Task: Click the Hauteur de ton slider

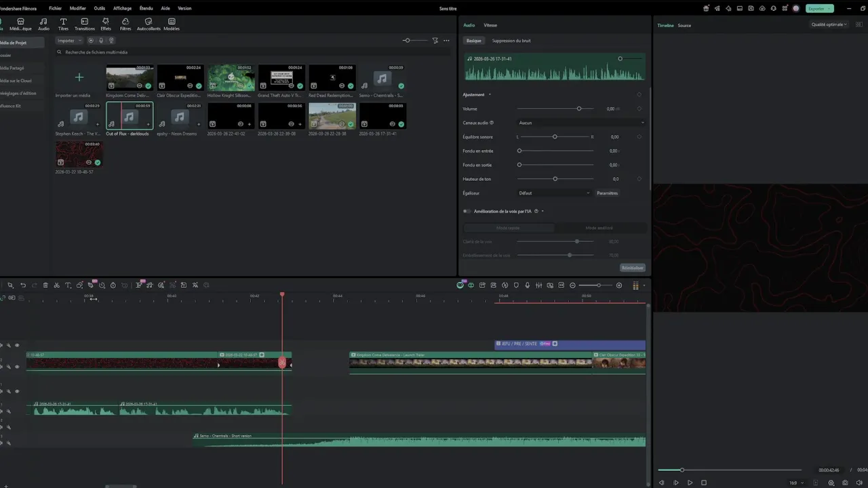Action: coord(555,179)
